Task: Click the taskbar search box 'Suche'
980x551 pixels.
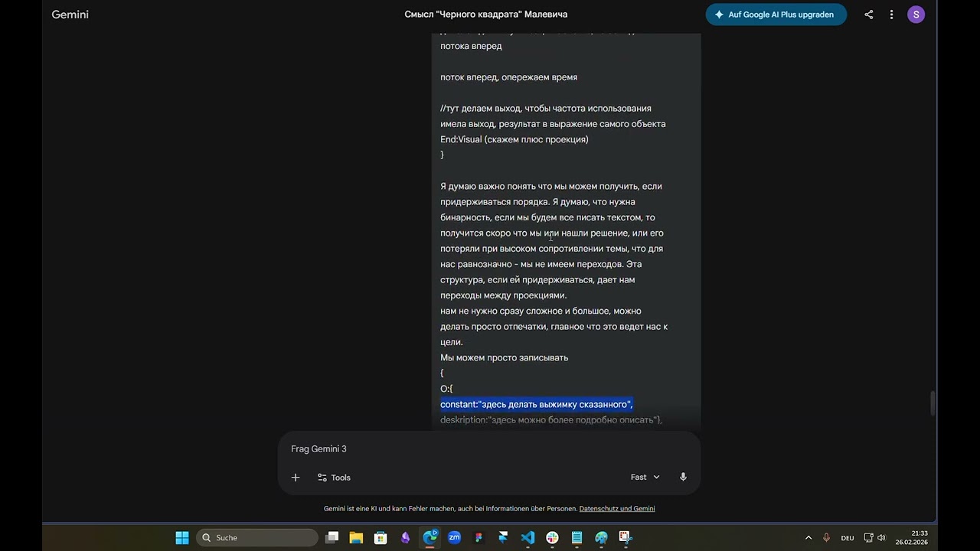Action: coord(257,538)
